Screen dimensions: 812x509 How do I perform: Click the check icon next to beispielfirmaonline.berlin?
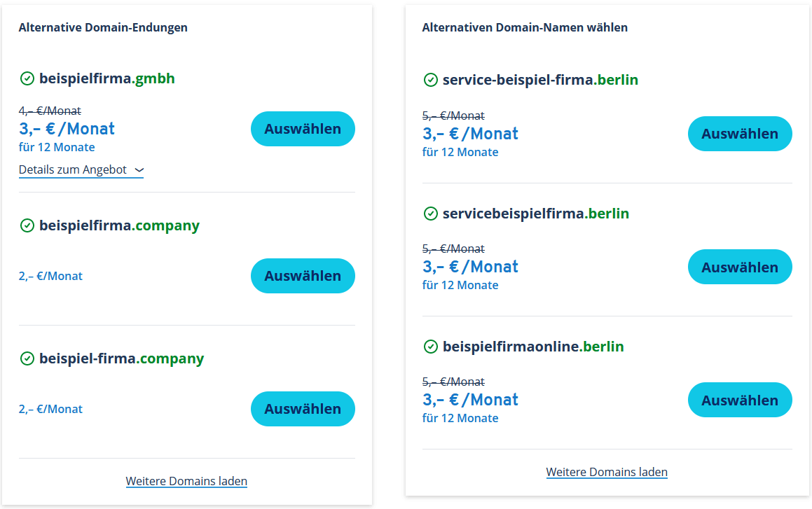[x=431, y=347]
